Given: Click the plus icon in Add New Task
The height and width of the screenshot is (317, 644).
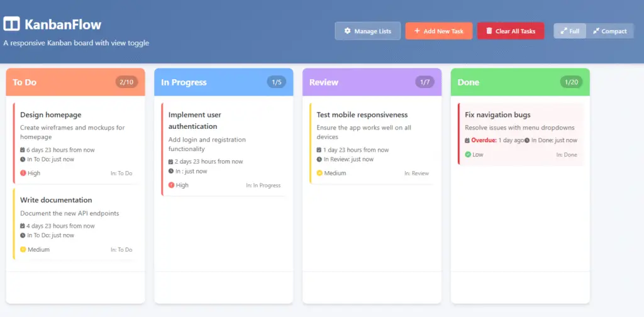Looking at the screenshot, I should (x=417, y=31).
